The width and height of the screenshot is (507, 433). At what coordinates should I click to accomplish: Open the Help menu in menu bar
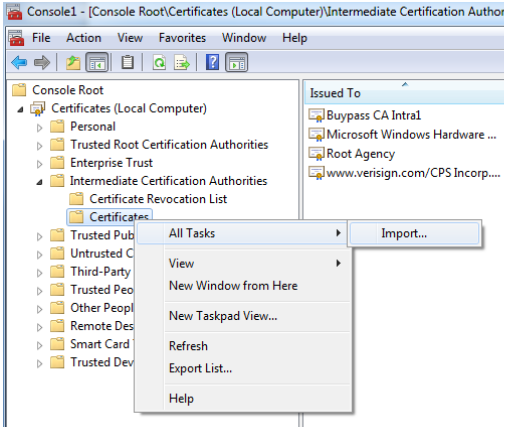[295, 38]
